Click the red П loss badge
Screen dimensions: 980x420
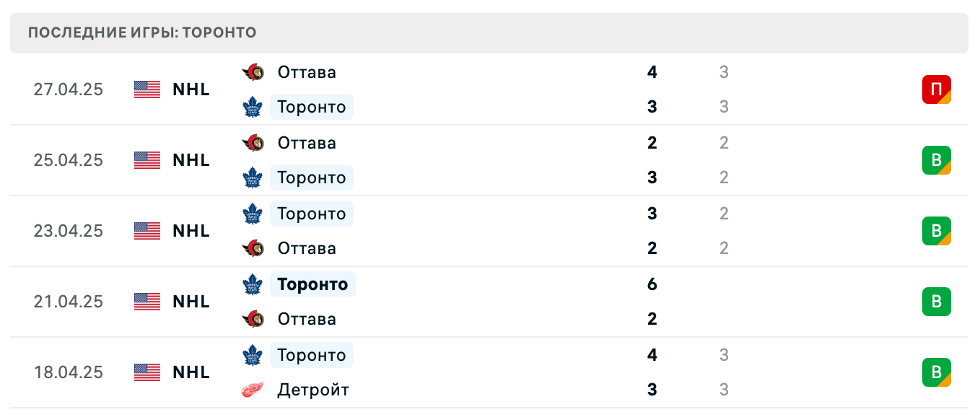point(937,89)
